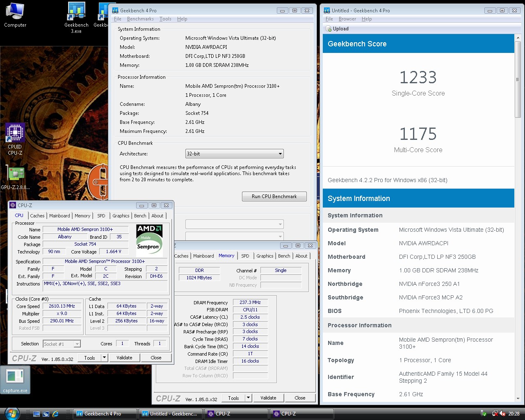Open the Architecture 32-bit dropdown
Viewport: 525px width, 420px height.
point(235,154)
